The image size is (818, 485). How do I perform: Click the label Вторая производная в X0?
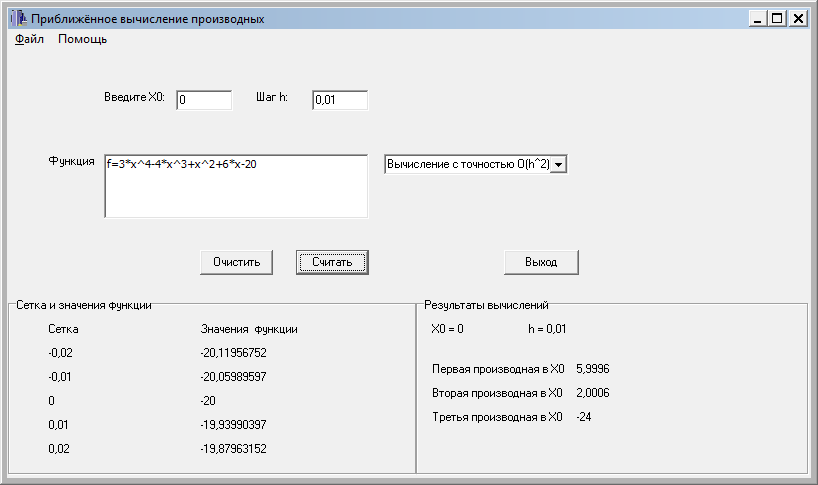click(497, 393)
